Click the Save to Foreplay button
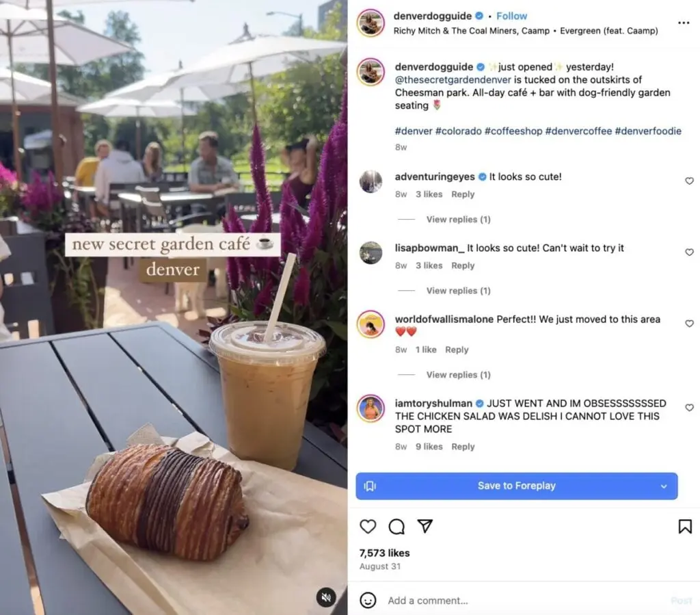Image resolution: width=700 pixels, height=615 pixels. 517,486
